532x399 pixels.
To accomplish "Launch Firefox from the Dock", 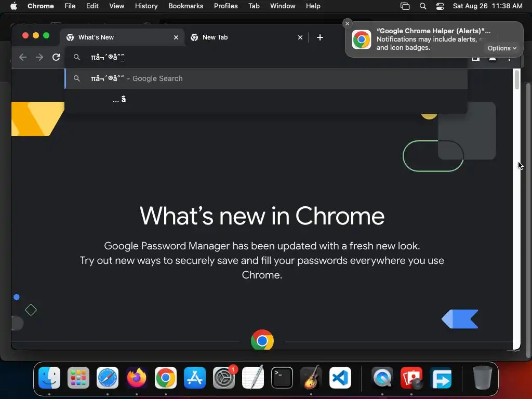I will pyautogui.click(x=137, y=378).
